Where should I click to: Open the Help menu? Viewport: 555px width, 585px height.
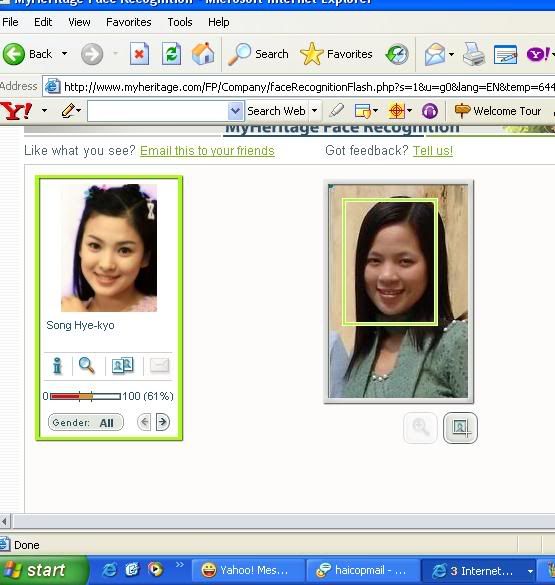point(219,22)
